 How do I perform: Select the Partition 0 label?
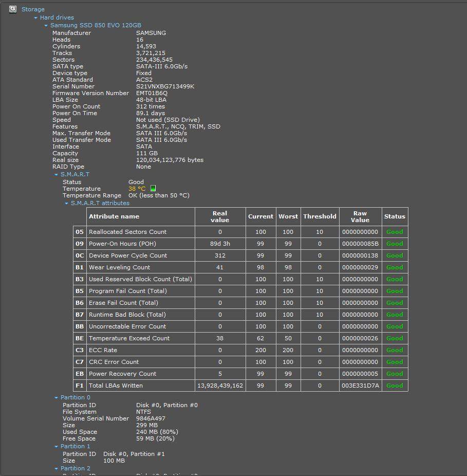(x=76, y=398)
